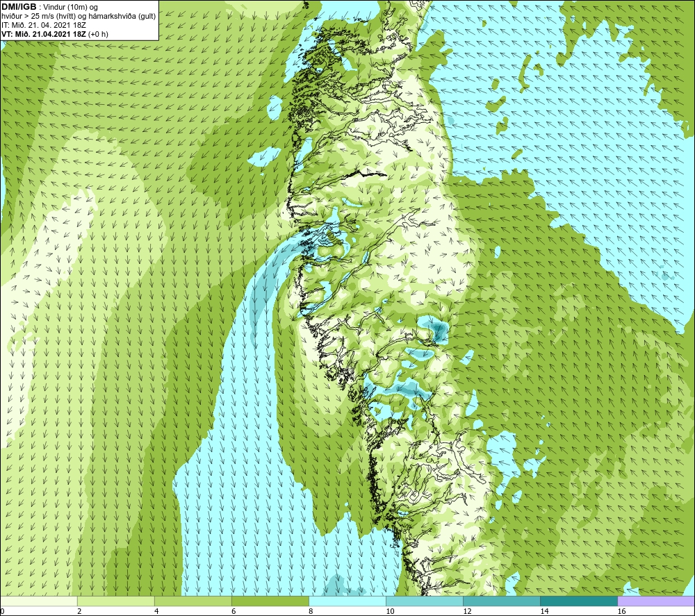Click the 'Vindur (10m) og' label
The image size is (695, 616).
tap(70, 8)
